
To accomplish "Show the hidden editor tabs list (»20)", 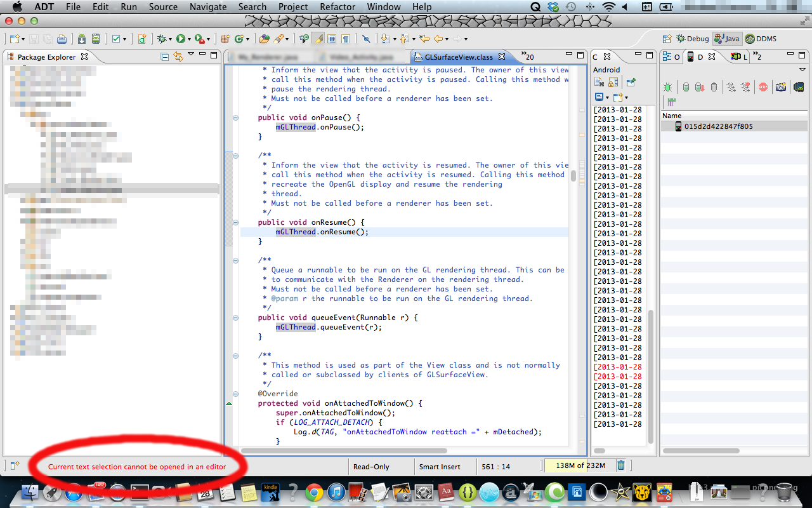I will (x=528, y=57).
